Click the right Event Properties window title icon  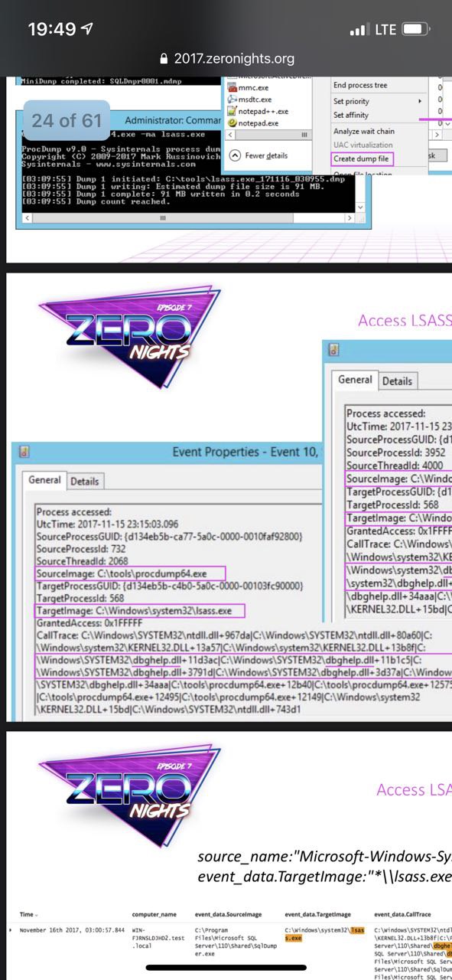click(333, 350)
